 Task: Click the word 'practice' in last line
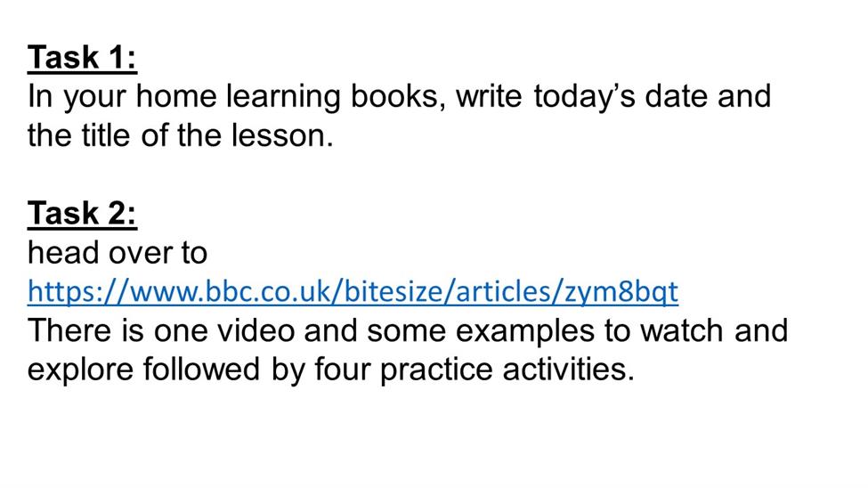pyautogui.click(x=436, y=370)
